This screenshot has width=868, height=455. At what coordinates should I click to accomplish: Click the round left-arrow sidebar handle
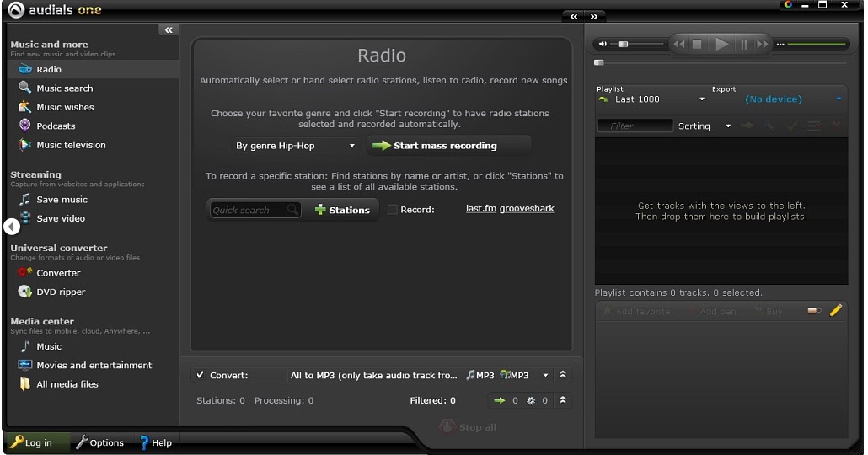(12, 227)
